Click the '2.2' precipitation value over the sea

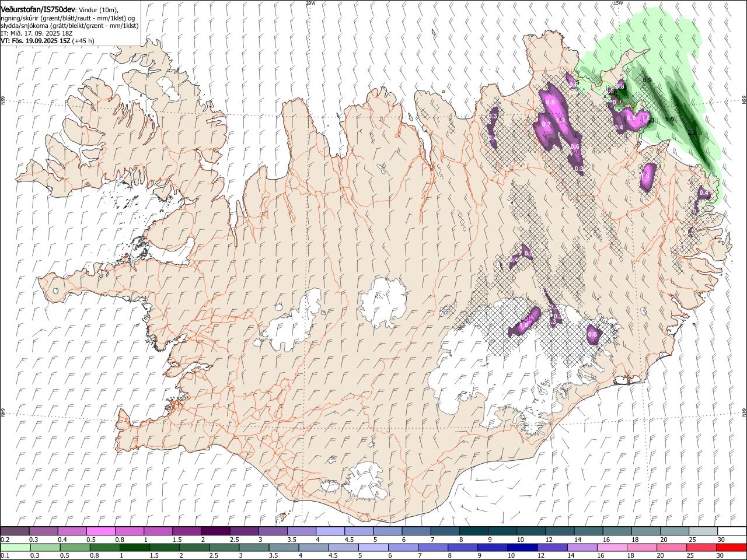tap(692, 133)
